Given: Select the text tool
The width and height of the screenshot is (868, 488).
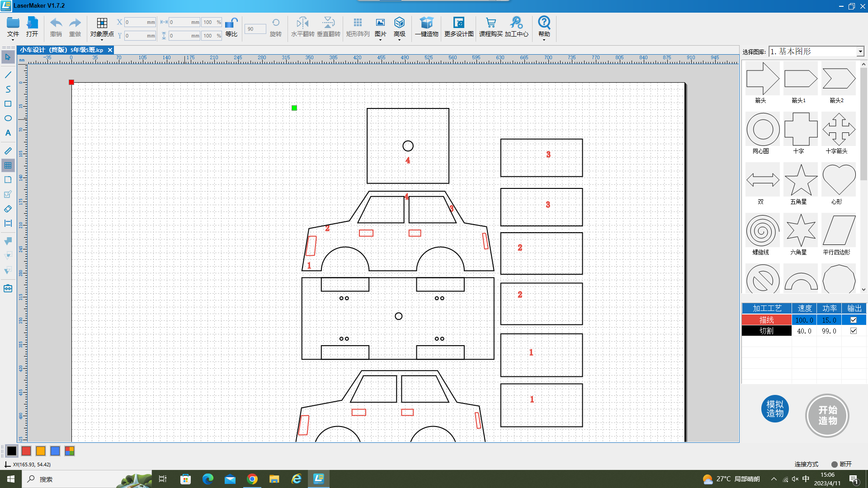Looking at the screenshot, I should click(x=8, y=133).
